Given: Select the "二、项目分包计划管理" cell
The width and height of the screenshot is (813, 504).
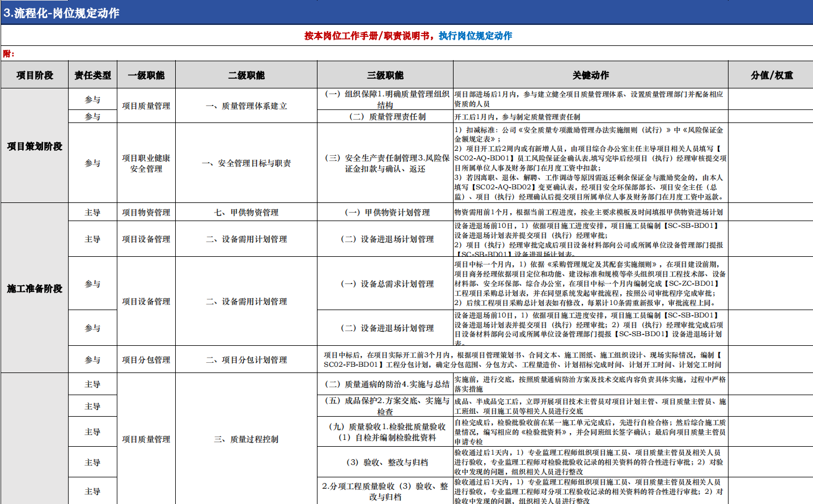Looking at the screenshot, I should pyautogui.click(x=246, y=360).
